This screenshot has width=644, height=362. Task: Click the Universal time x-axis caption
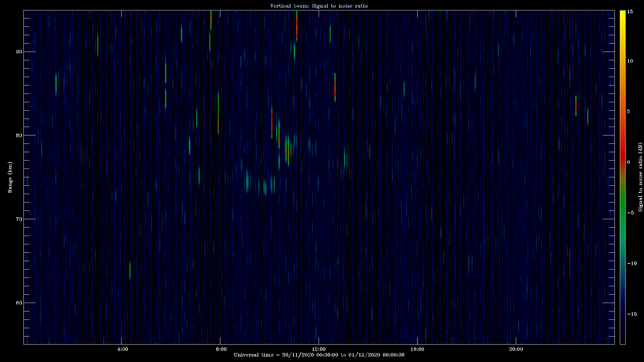coord(319,355)
